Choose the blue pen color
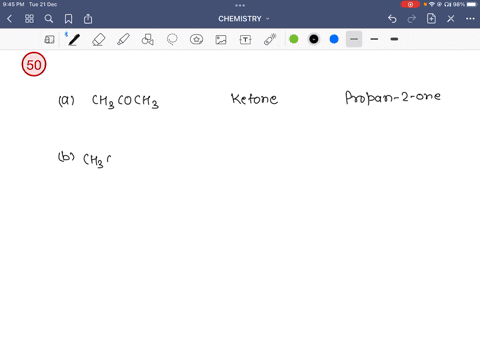 [x=334, y=39]
